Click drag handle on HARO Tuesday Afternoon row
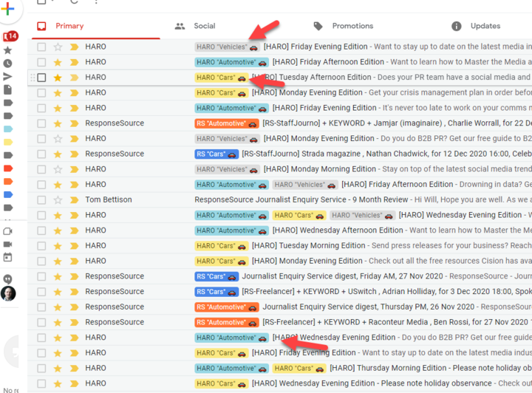This screenshot has height=393, width=532. click(33, 78)
